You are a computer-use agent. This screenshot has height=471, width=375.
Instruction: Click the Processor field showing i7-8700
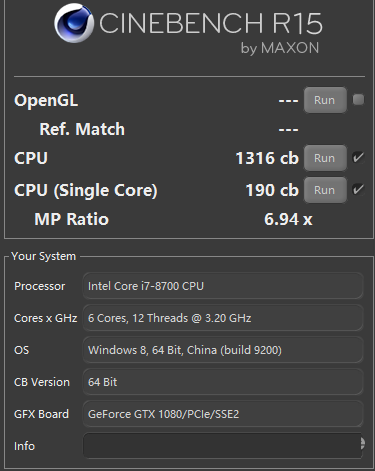tap(223, 286)
